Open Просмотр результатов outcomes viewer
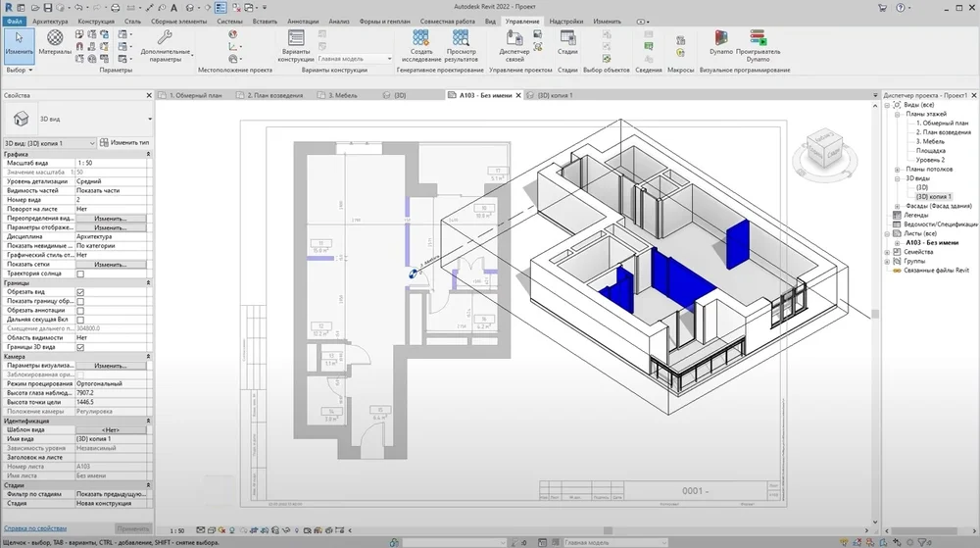The width and height of the screenshot is (980, 548). click(x=462, y=46)
